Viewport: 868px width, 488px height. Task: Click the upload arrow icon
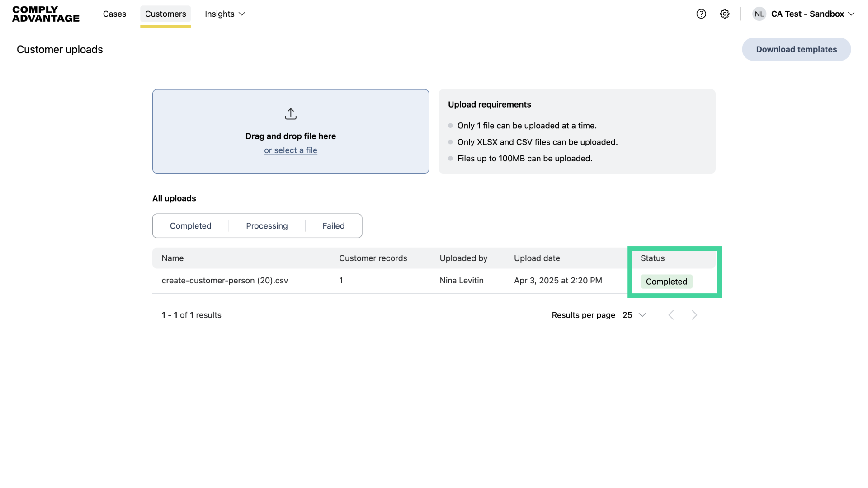(291, 114)
